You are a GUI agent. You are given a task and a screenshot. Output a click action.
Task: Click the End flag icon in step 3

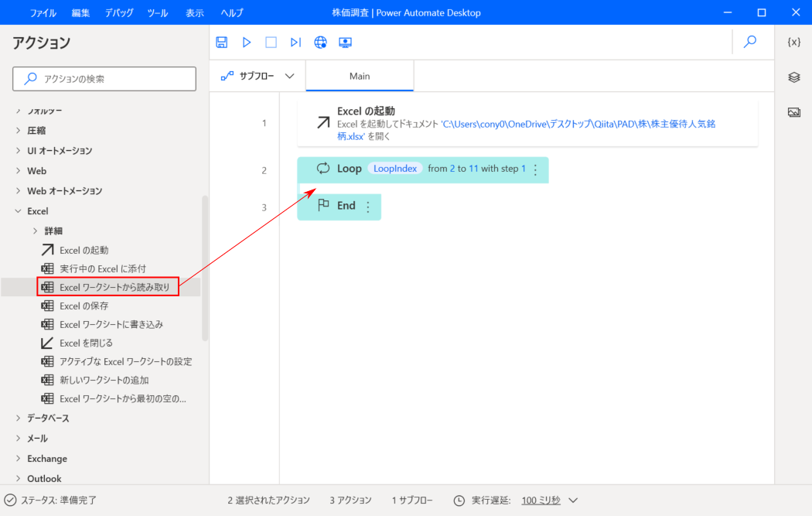click(324, 205)
